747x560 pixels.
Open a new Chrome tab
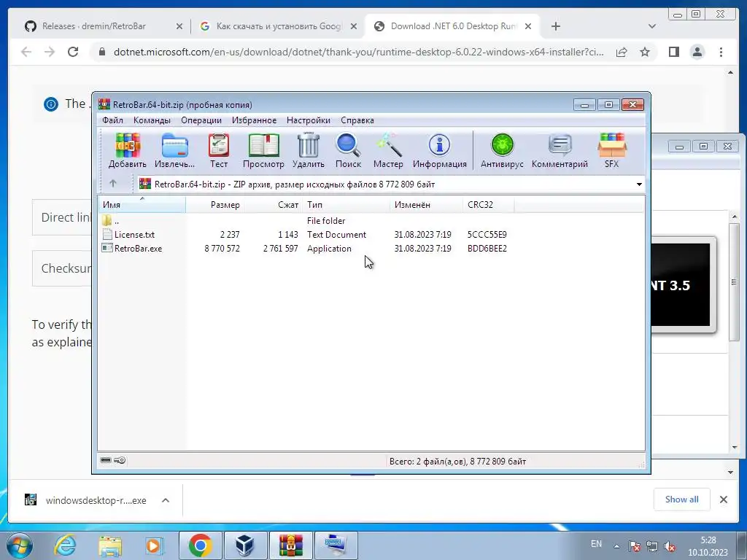pyautogui.click(x=555, y=26)
